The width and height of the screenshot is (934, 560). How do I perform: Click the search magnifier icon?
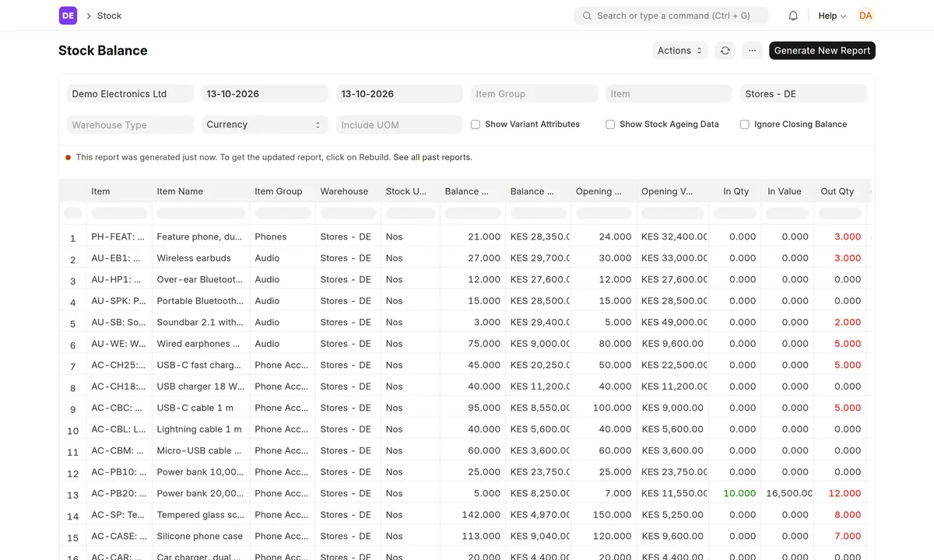(587, 16)
